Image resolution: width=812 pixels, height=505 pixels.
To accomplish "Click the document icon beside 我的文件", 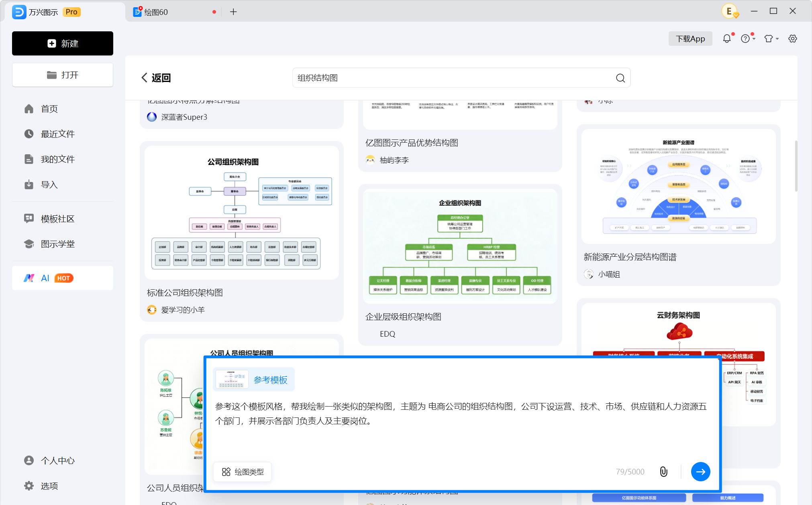I will point(29,159).
